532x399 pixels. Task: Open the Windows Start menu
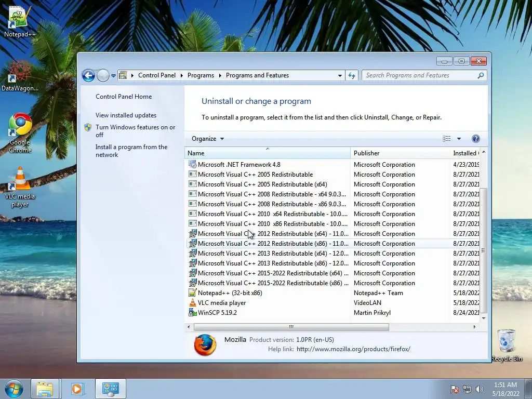click(14, 389)
